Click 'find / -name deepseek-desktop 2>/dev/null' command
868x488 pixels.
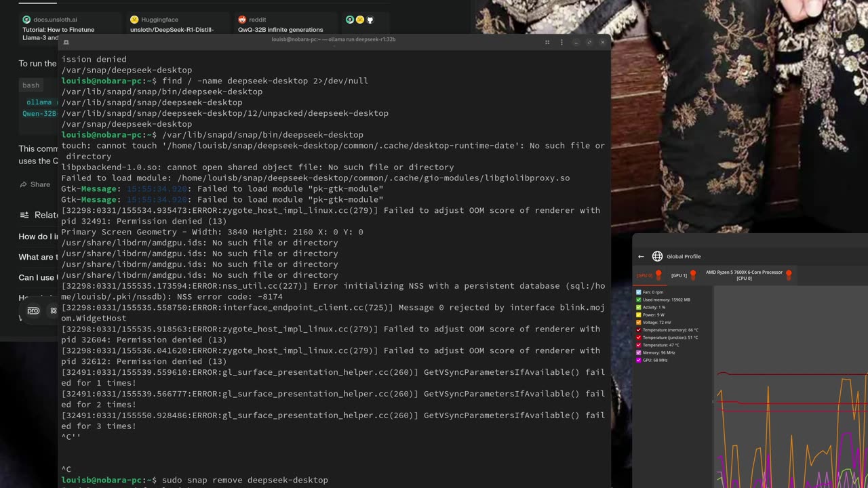tap(265, 81)
